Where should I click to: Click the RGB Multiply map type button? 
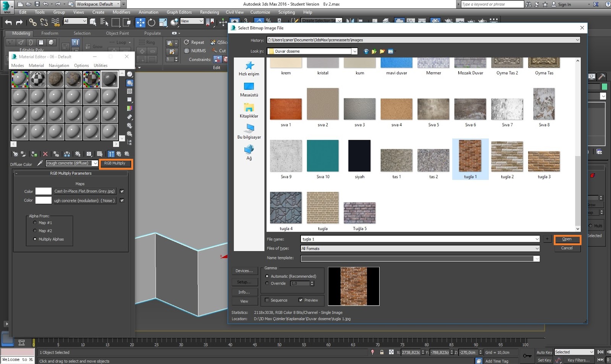(x=115, y=163)
